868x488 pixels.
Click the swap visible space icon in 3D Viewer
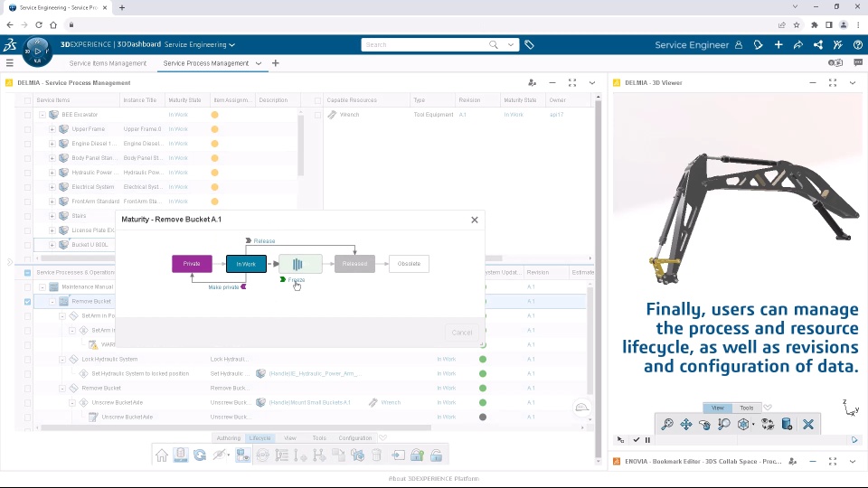[x=768, y=425]
